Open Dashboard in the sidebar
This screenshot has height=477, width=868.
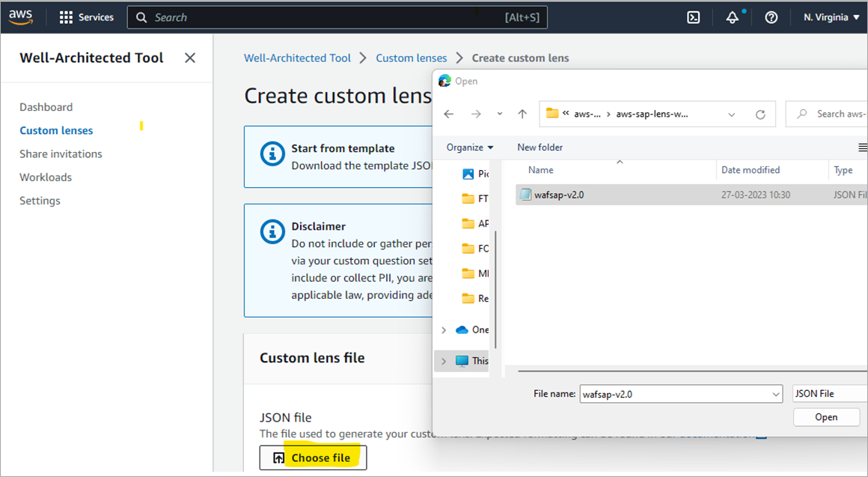click(46, 107)
